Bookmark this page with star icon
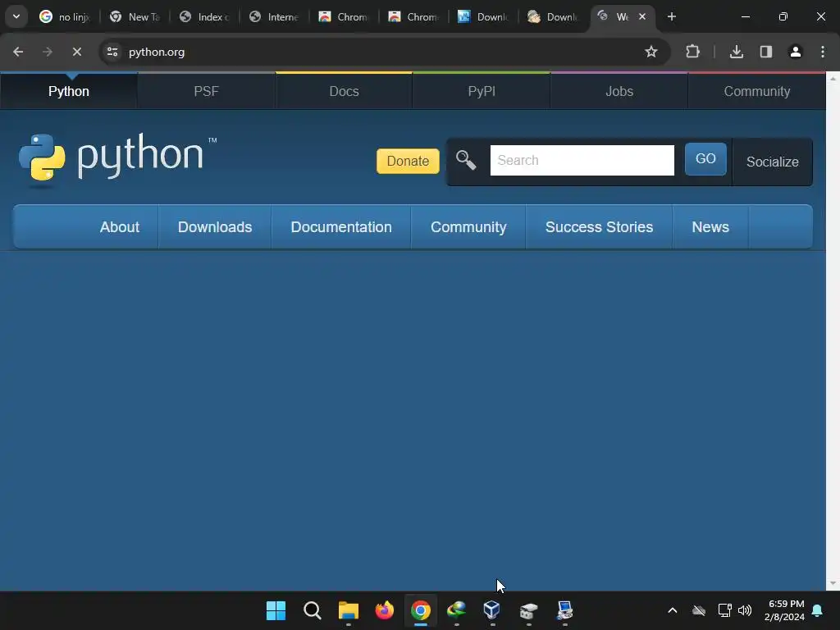This screenshot has height=630, width=840. tap(651, 52)
